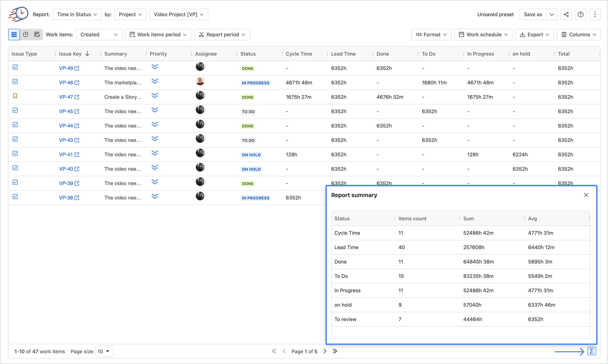This screenshot has height=364, width=608.
Task: Go to the last page
Action: pyautogui.click(x=335, y=351)
